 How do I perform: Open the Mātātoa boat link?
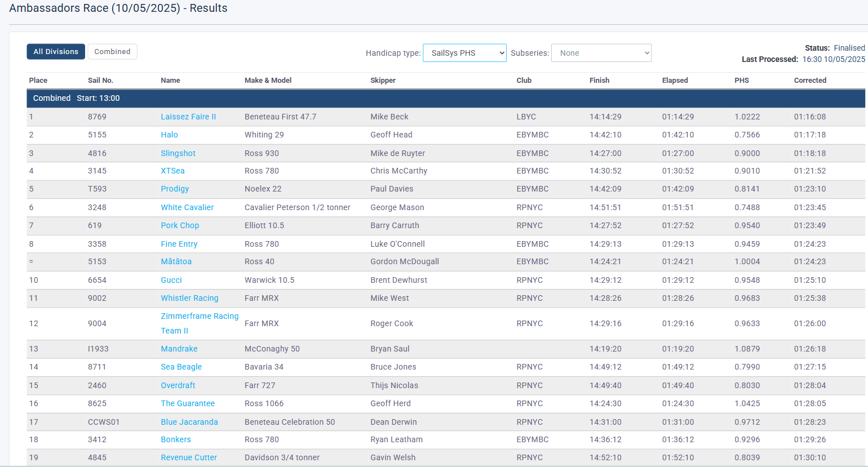point(176,261)
